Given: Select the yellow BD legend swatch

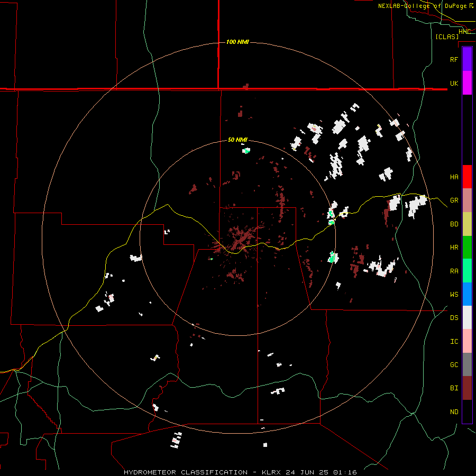Looking at the screenshot, I should 467,224.
